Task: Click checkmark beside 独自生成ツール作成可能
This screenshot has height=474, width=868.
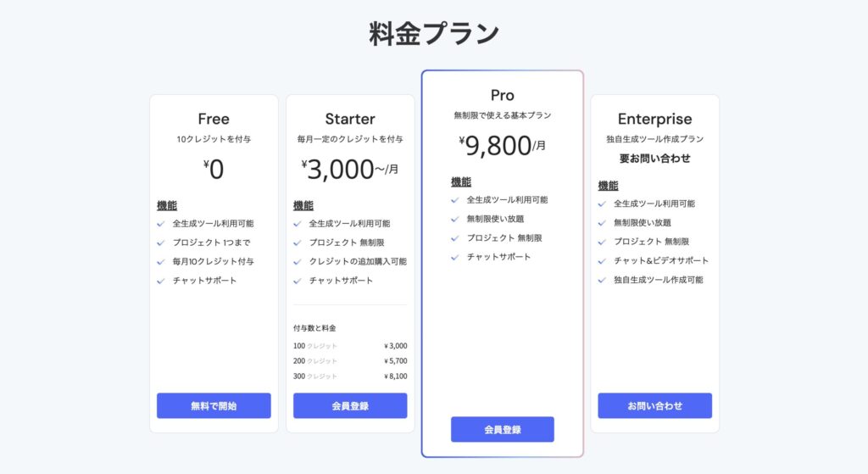Action: pyautogui.click(x=603, y=280)
